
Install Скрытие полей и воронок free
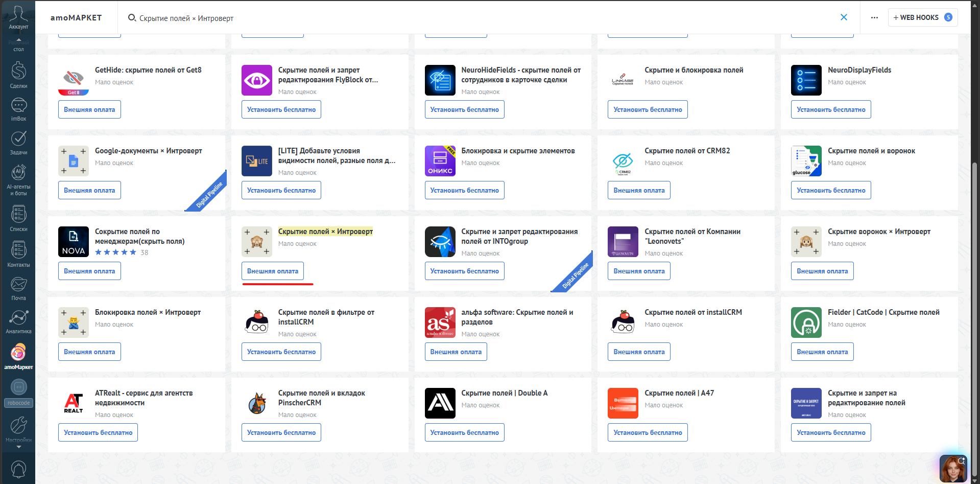(x=831, y=190)
